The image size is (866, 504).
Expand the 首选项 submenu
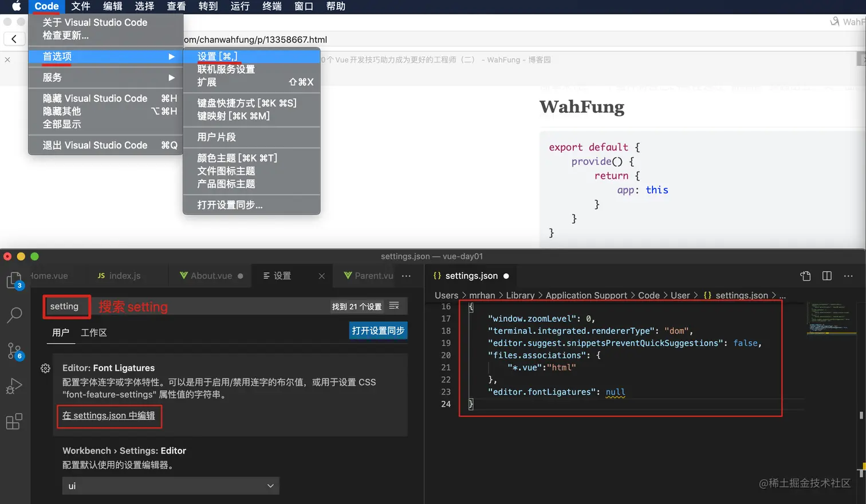[x=105, y=57]
